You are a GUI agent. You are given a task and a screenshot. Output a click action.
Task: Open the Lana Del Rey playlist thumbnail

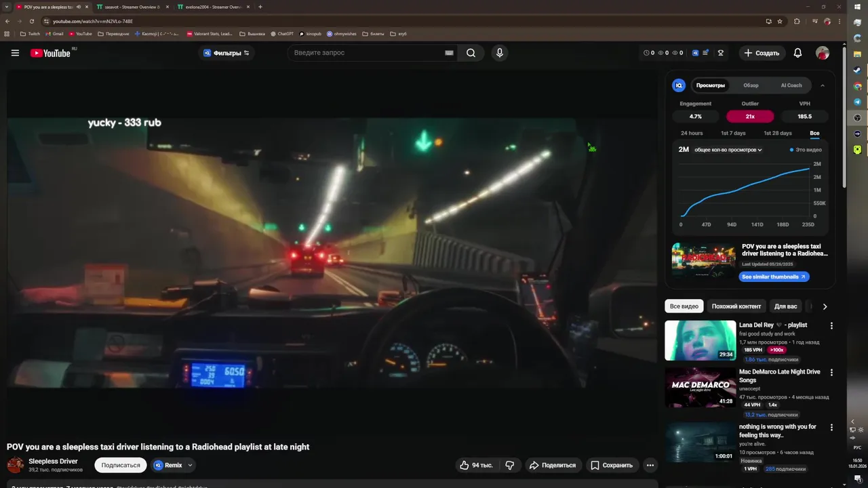[x=700, y=340]
